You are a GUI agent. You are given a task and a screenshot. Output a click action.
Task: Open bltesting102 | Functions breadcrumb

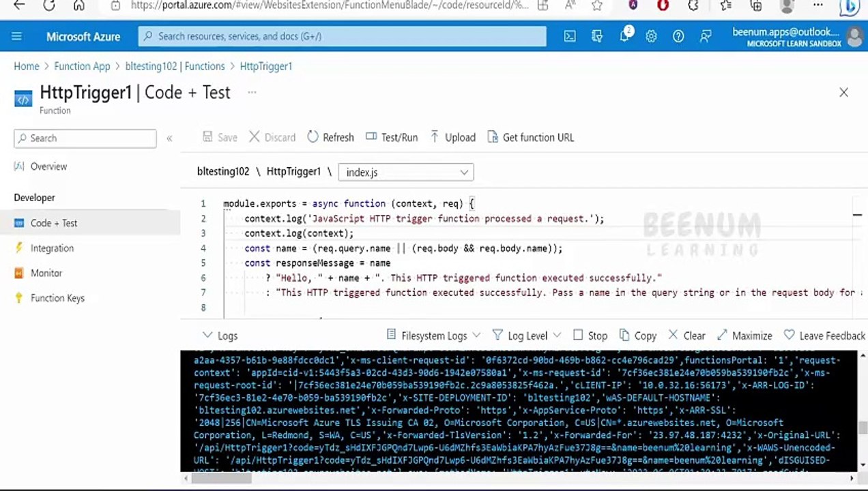[x=175, y=66]
